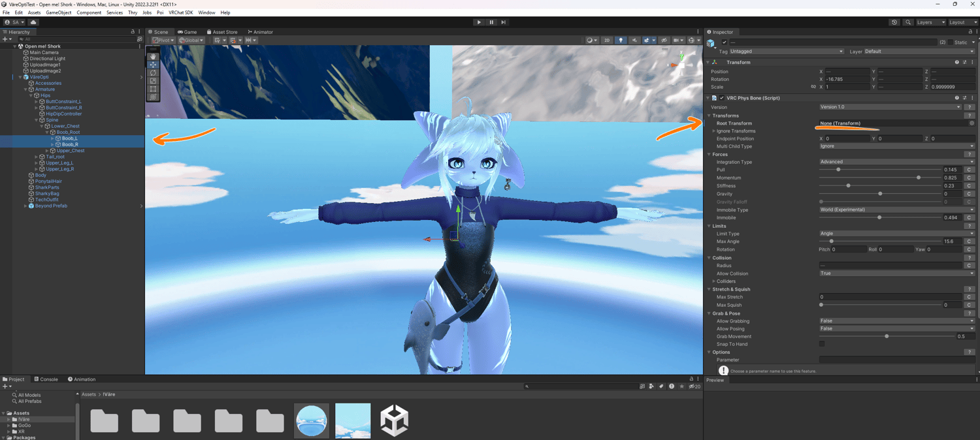Viewport: 980px width, 440px height.
Task: Switch to the Game tab
Action: point(188,32)
